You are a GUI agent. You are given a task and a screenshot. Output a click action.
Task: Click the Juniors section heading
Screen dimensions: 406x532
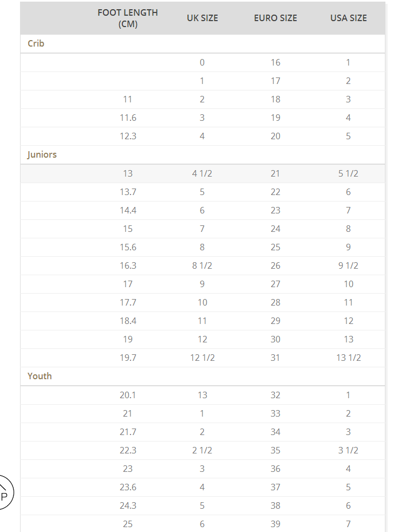(x=42, y=154)
